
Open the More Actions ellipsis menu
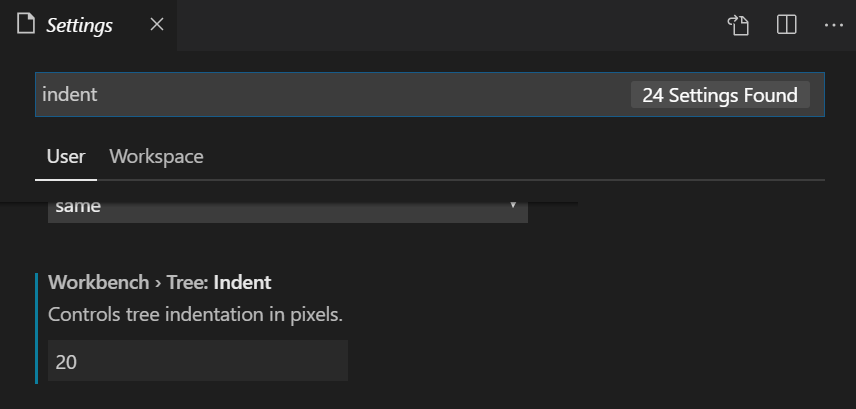coord(834,25)
